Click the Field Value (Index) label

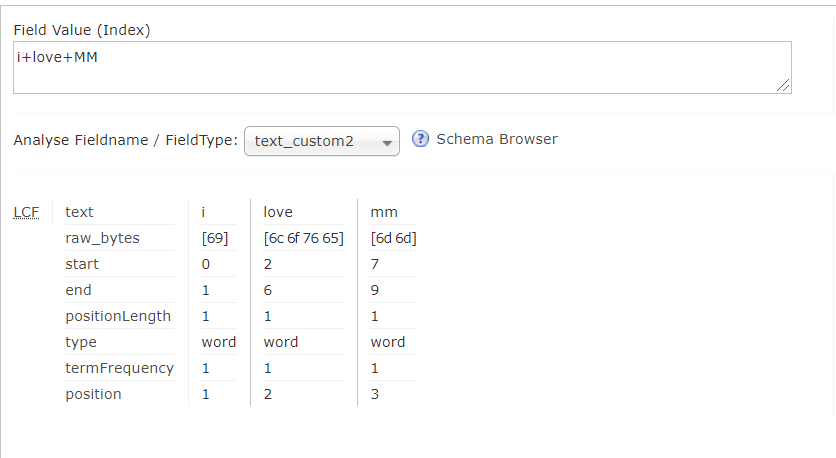coord(82,30)
